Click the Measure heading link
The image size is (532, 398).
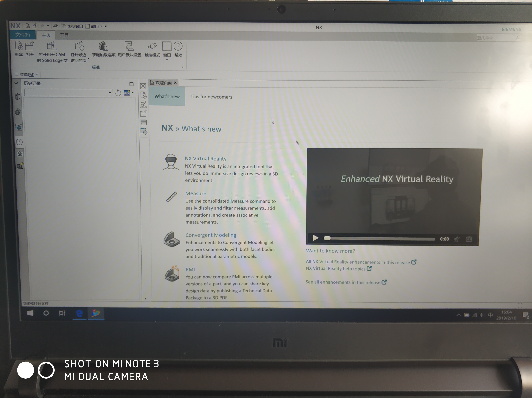[x=196, y=193]
